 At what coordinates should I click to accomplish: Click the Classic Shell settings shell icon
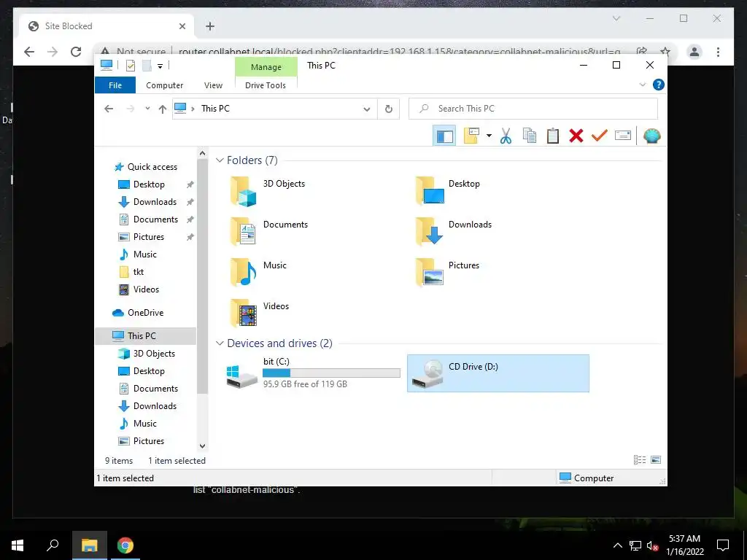pos(651,136)
